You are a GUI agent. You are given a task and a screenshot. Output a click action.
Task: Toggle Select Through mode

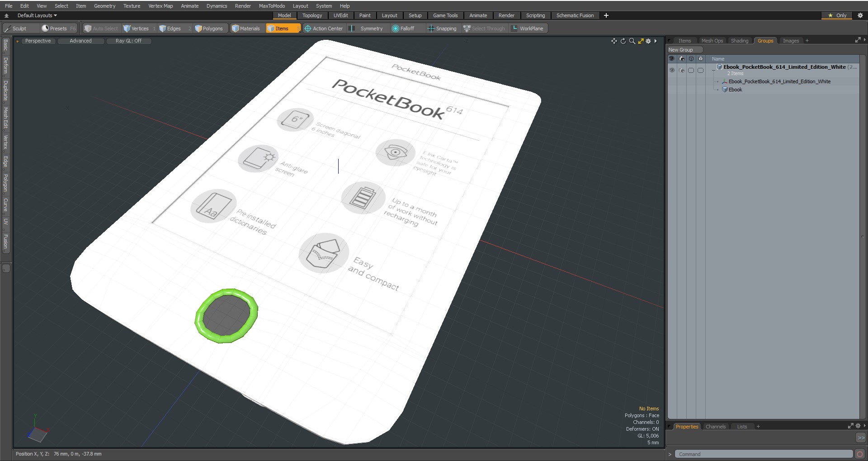tap(484, 29)
